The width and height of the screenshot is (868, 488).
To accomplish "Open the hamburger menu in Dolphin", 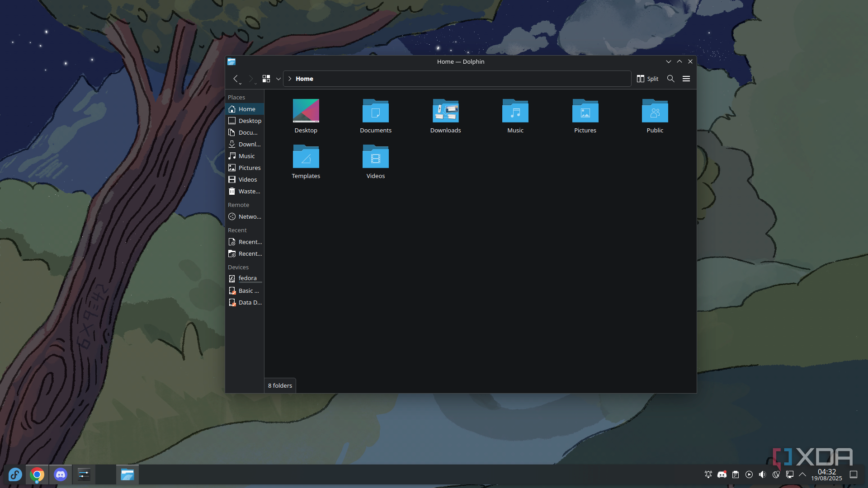I will click(x=686, y=79).
